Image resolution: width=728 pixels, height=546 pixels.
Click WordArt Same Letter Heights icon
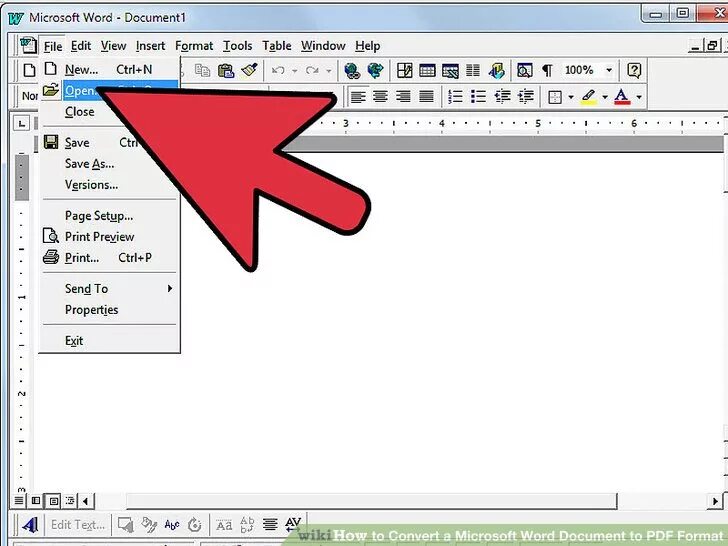click(x=224, y=525)
